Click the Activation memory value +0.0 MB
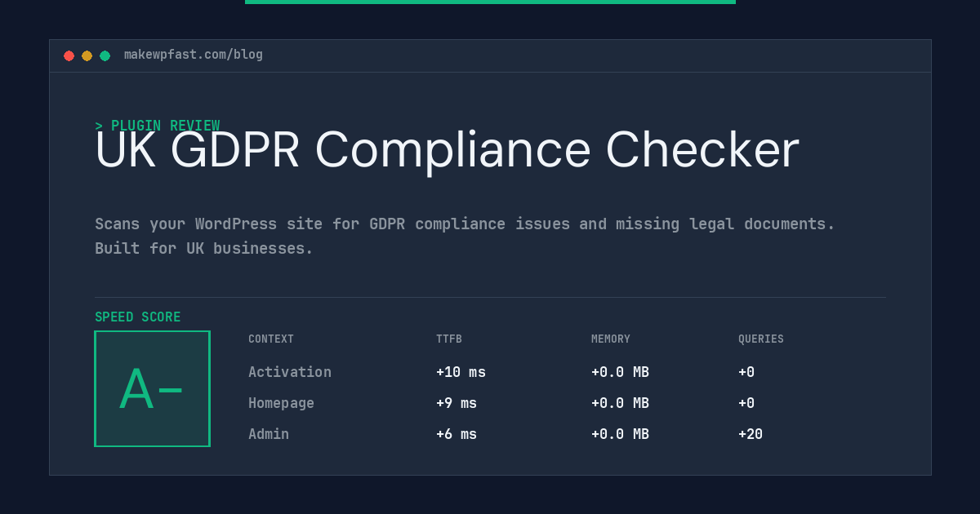Screen dimensions: 980x514 click(x=620, y=372)
